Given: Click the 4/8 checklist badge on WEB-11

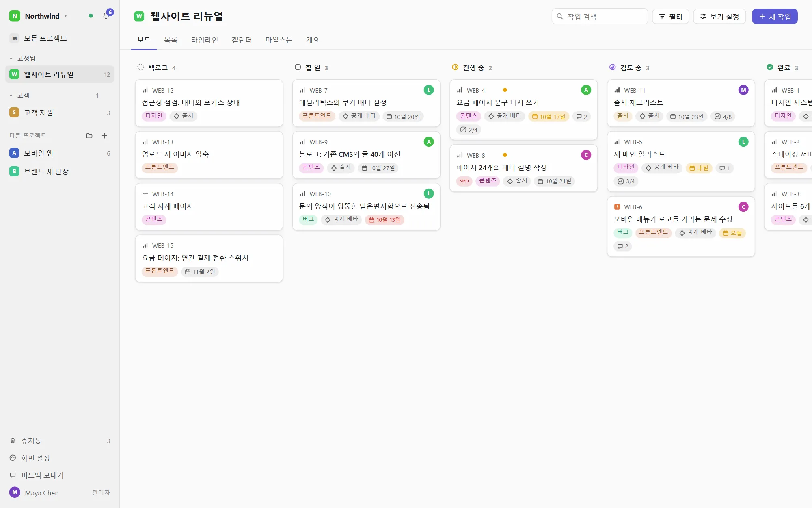Looking at the screenshot, I should pyautogui.click(x=723, y=117).
